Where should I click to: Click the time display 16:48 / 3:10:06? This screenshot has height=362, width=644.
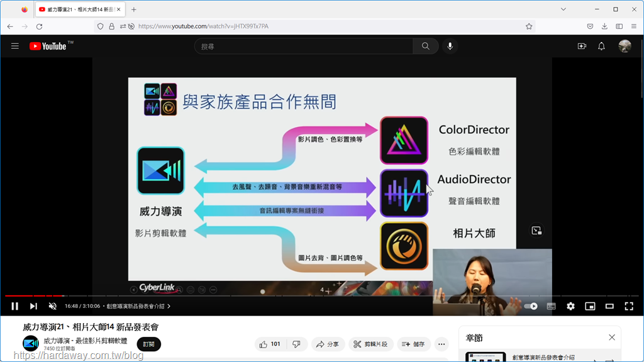82,306
